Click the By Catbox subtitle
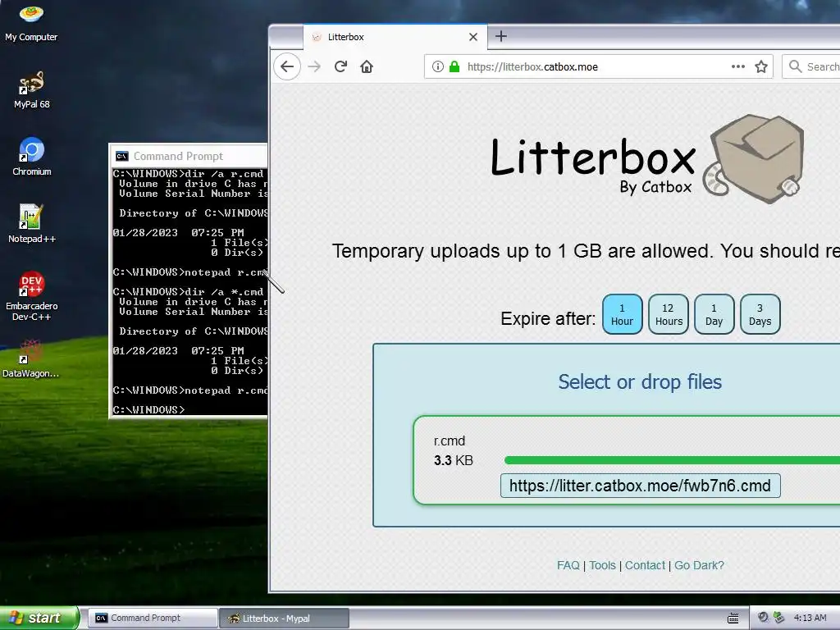 655,187
